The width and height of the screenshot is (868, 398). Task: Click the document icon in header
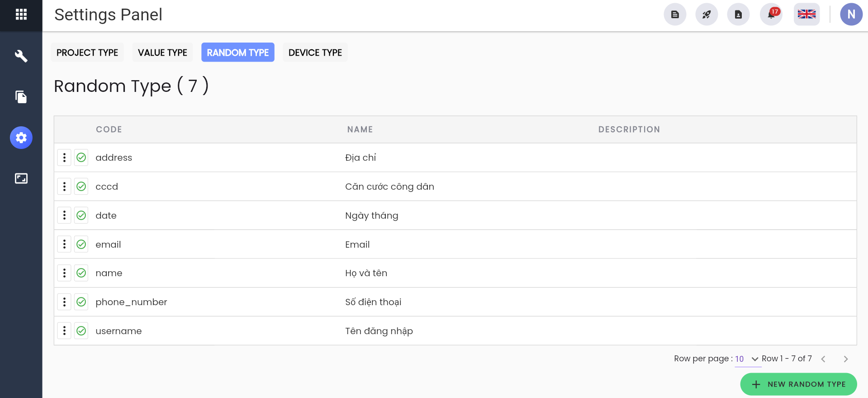click(675, 14)
